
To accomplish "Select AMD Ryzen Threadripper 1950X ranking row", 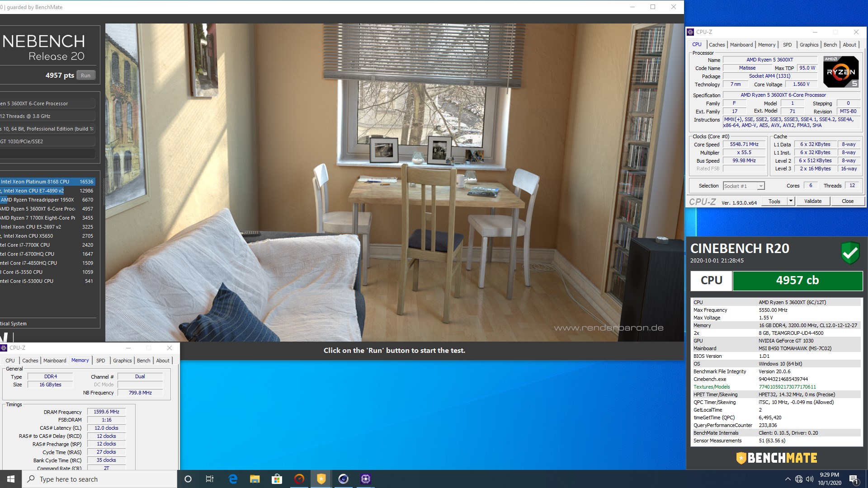I will click(47, 200).
